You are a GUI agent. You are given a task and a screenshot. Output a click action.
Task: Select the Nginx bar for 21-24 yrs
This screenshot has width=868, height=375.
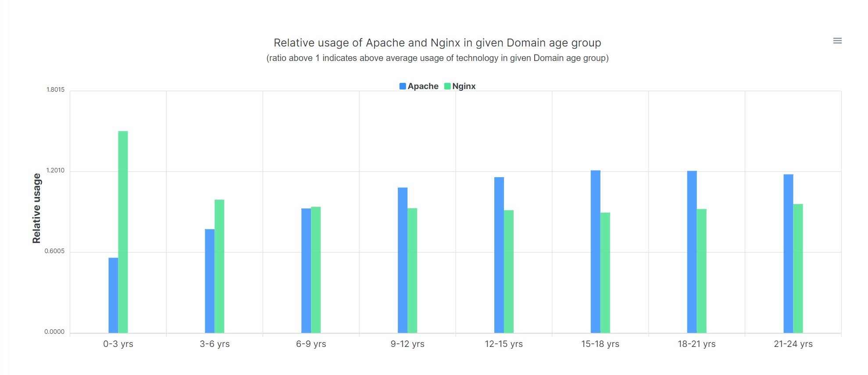798,268
